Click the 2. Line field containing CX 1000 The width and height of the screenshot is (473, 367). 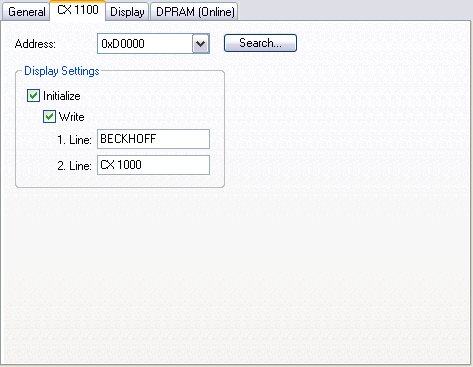[153, 165]
